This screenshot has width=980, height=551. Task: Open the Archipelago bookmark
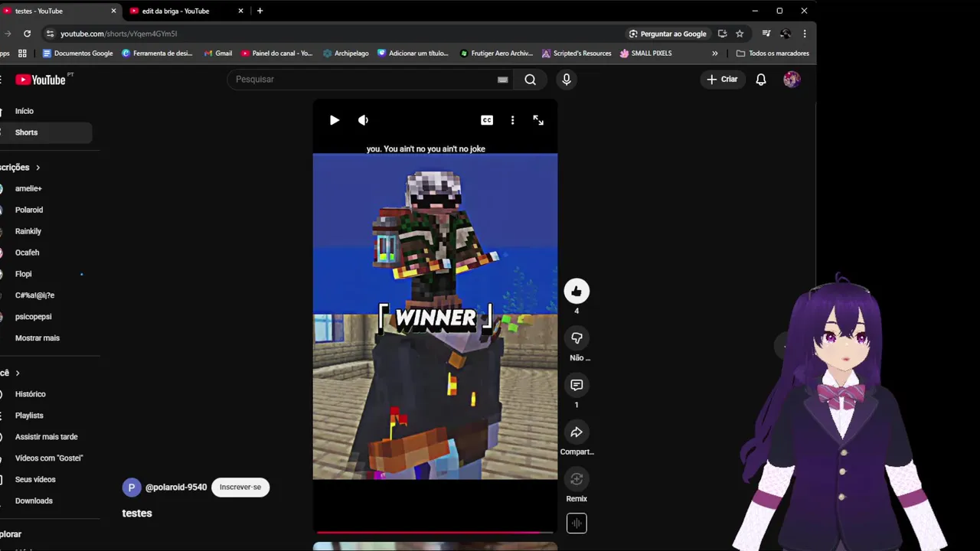tap(346, 54)
